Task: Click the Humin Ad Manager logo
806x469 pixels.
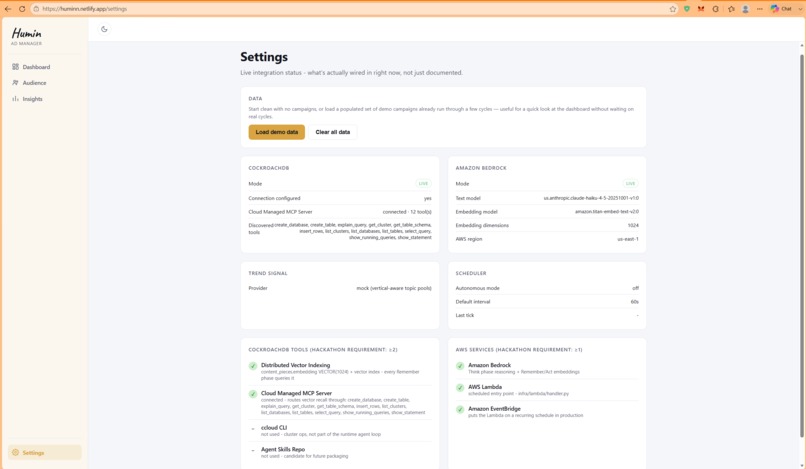Action: coord(27,36)
